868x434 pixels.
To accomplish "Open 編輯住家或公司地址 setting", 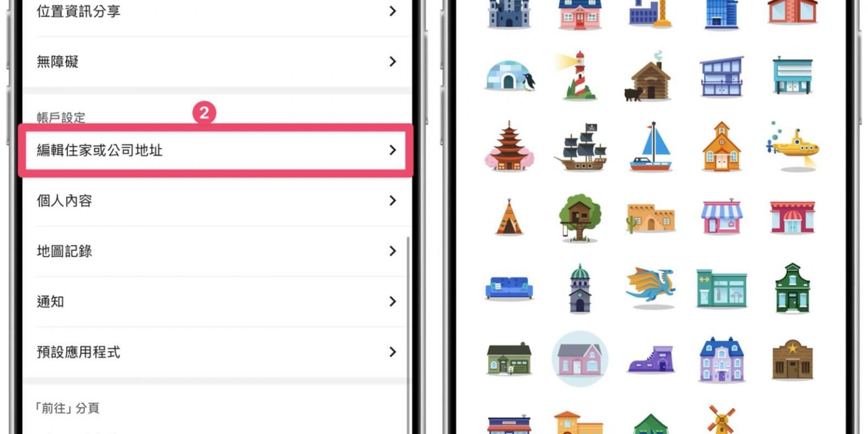I will 216,150.
